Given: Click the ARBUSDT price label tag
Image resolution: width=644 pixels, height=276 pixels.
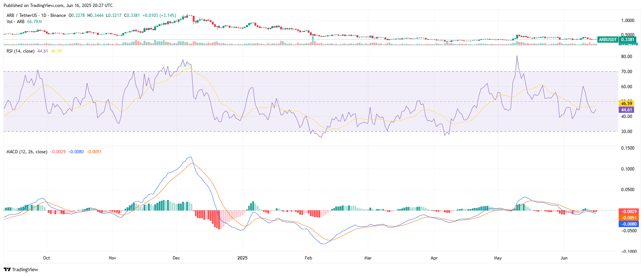Looking at the screenshot, I should pyautogui.click(x=608, y=40).
